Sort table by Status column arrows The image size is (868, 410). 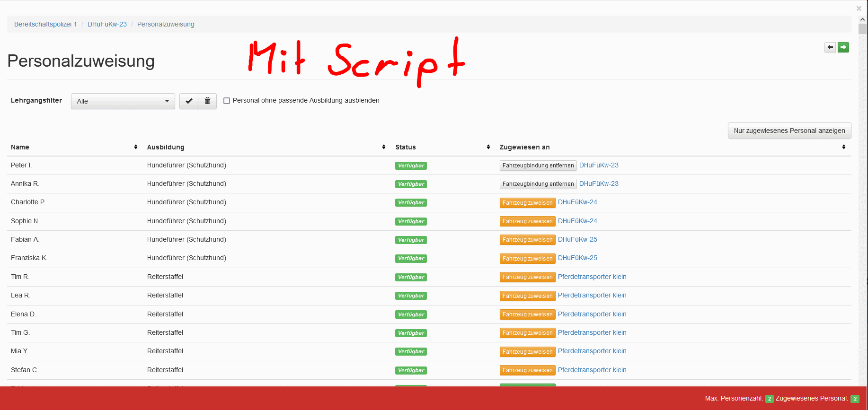point(488,147)
